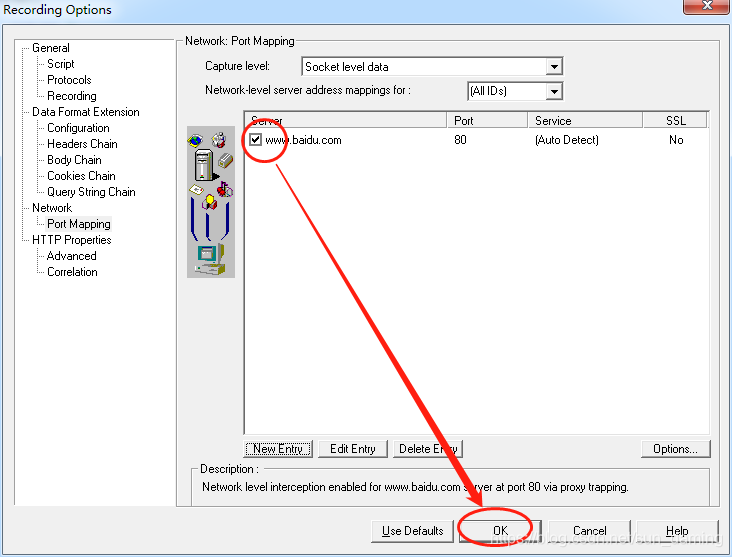Select Port Mapping tree item
This screenshot has width=732, height=557.
(x=79, y=224)
